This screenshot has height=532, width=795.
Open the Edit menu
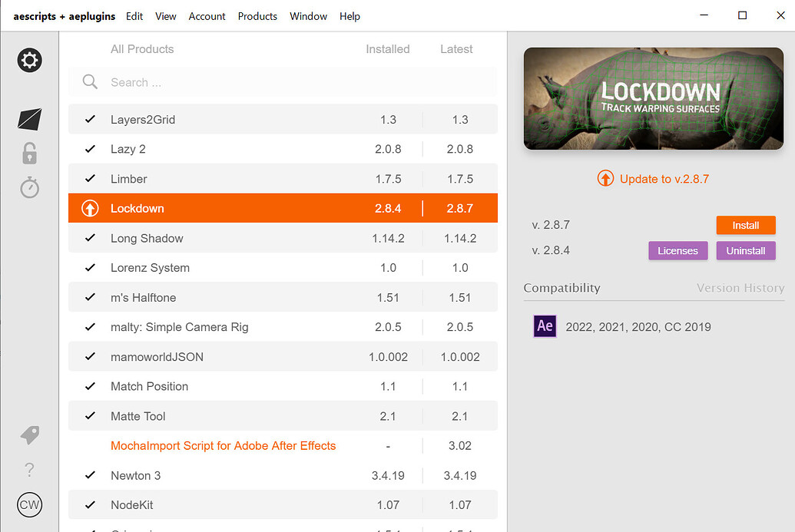[x=134, y=16]
